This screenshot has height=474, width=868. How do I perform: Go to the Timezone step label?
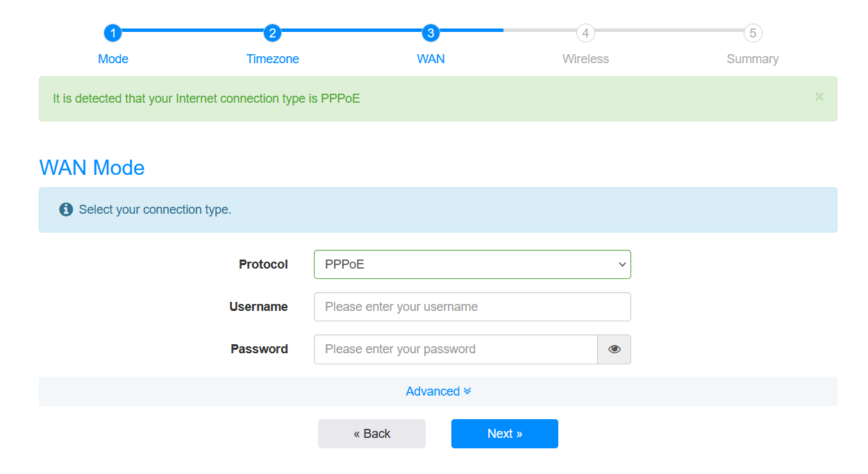pyautogui.click(x=273, y=59)
